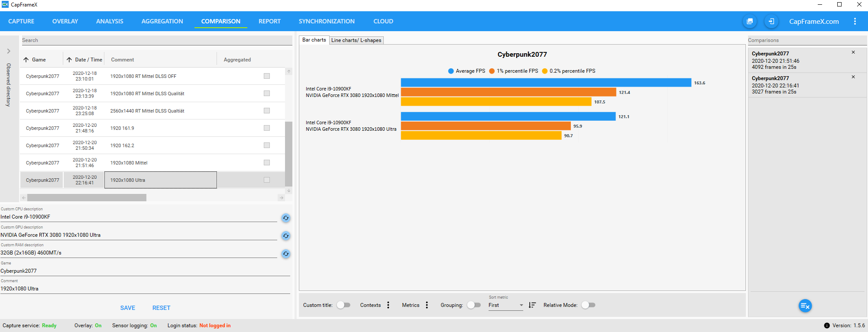Select the 2560x1440 RT Mittel DLSS Qualität record
Screen dimensions: 868x332
[x=152, y=111]
